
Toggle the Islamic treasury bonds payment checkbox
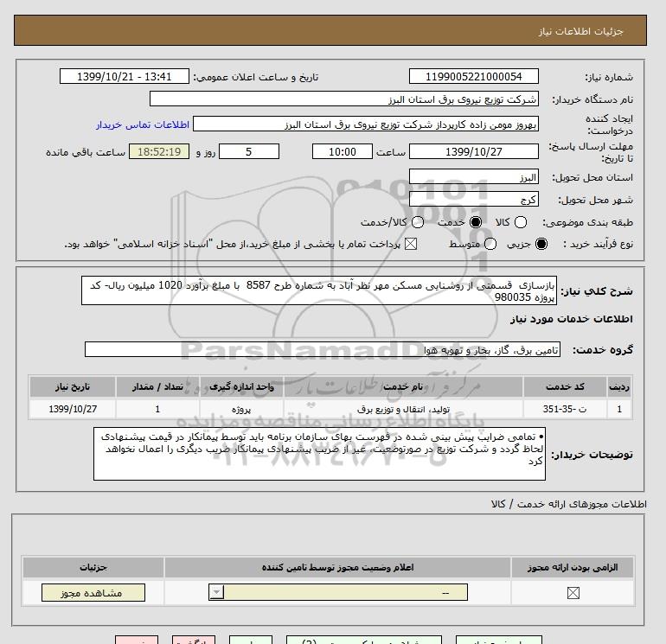point(410,244)
